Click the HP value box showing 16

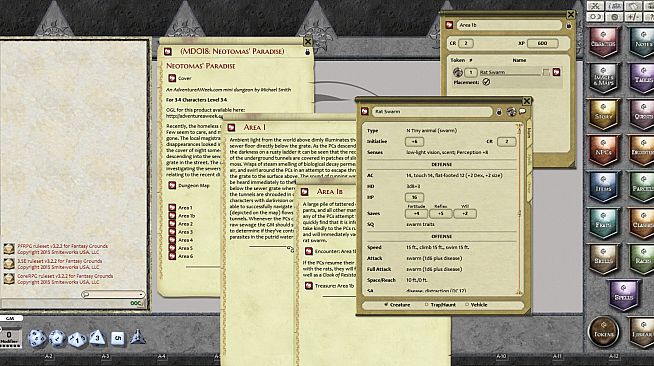click(x=414, y=197)
